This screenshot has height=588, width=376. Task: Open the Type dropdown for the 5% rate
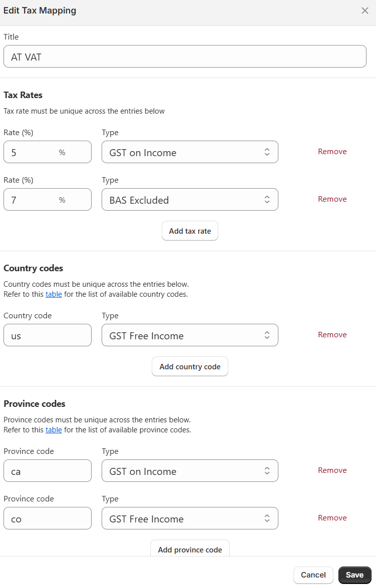tap(190, 152)
